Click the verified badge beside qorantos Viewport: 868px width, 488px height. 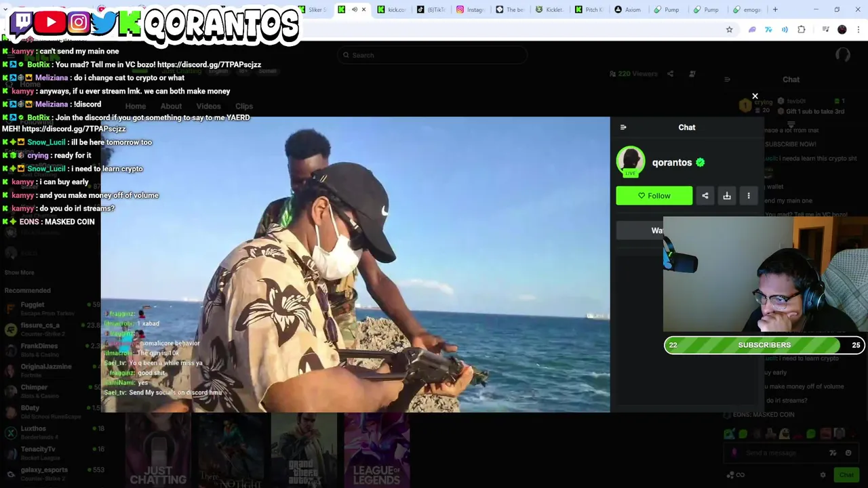(700, 163)
